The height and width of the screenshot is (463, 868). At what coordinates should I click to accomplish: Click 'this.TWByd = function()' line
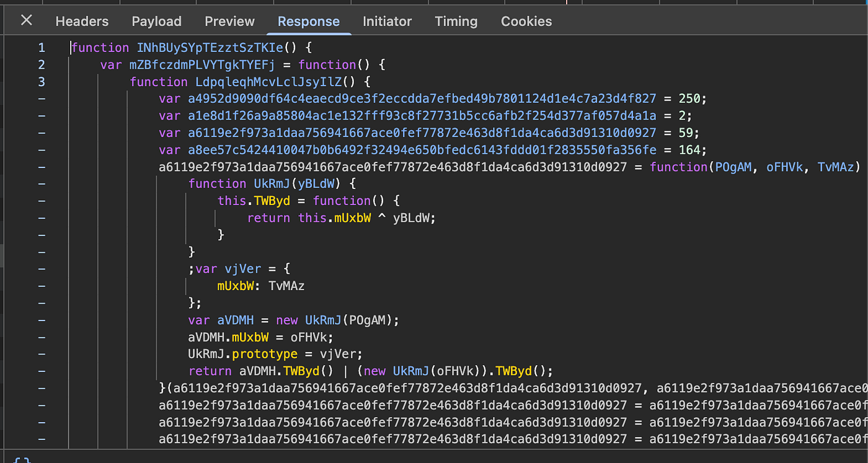310,201
